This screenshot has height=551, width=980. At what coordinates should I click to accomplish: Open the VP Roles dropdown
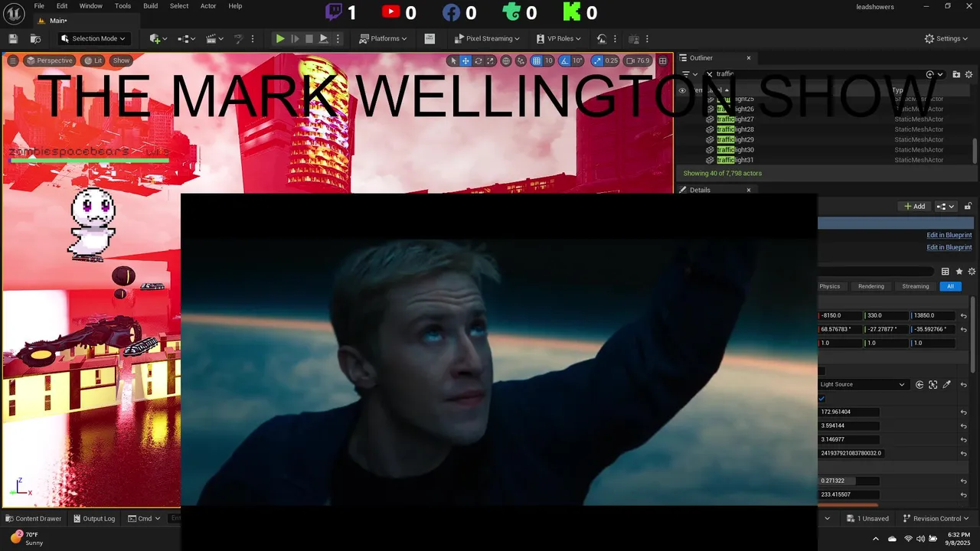coord(559,38)
